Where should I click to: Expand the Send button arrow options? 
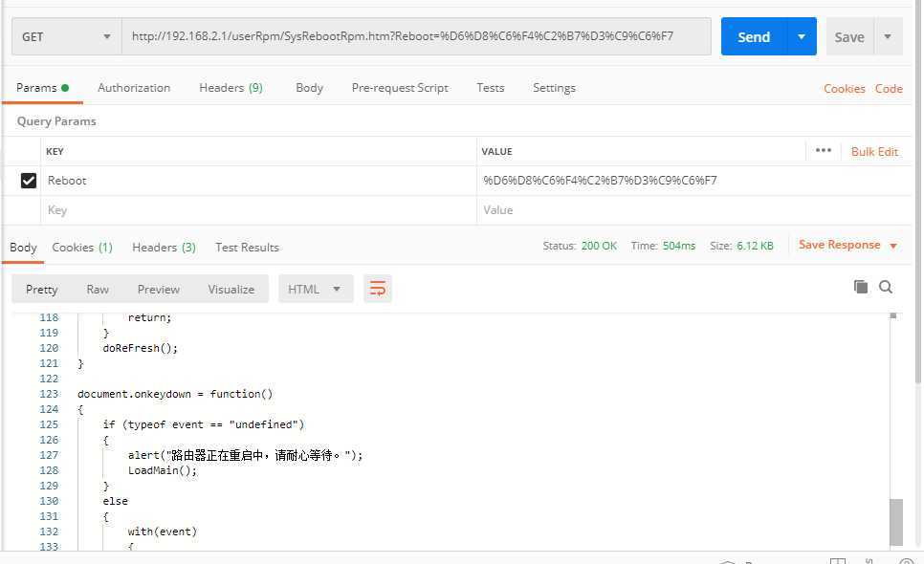802,36
